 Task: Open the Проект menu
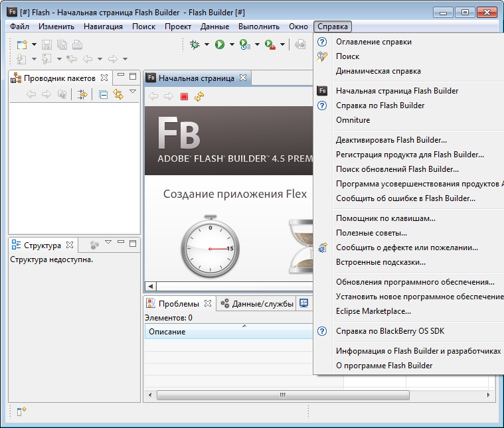pos(178,27)
